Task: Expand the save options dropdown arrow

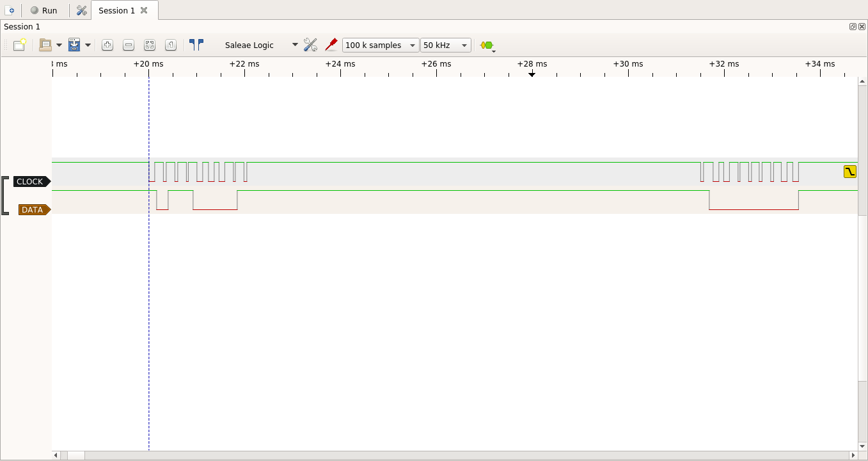Action: pos(88,45)
